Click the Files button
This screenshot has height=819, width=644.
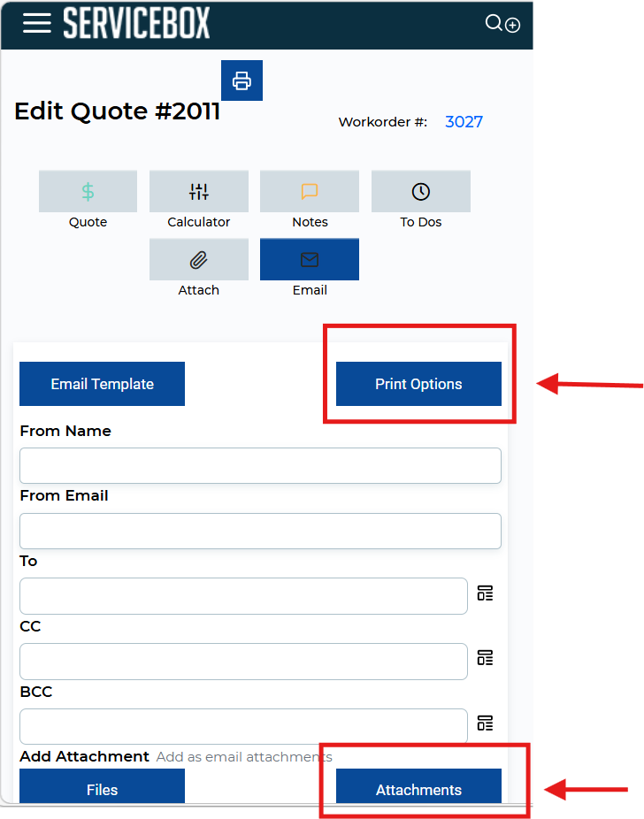coord(102,787)
